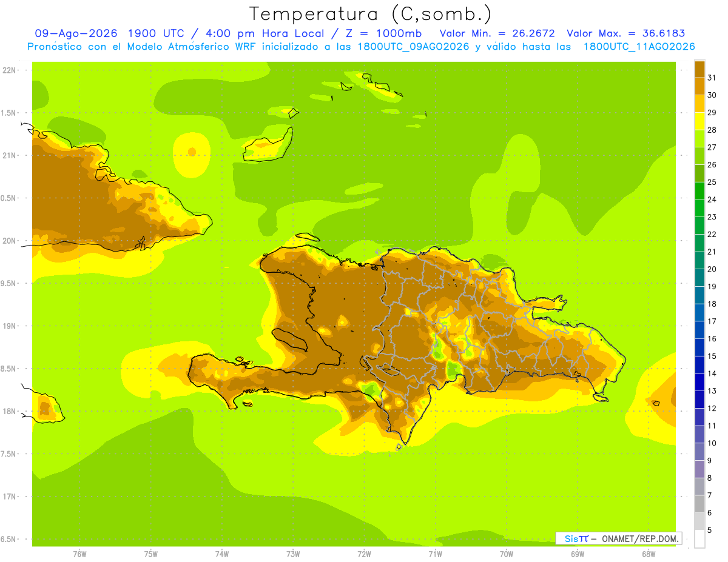
Task: Click the colorbar label "28"
Action: [x=712, y=130]
